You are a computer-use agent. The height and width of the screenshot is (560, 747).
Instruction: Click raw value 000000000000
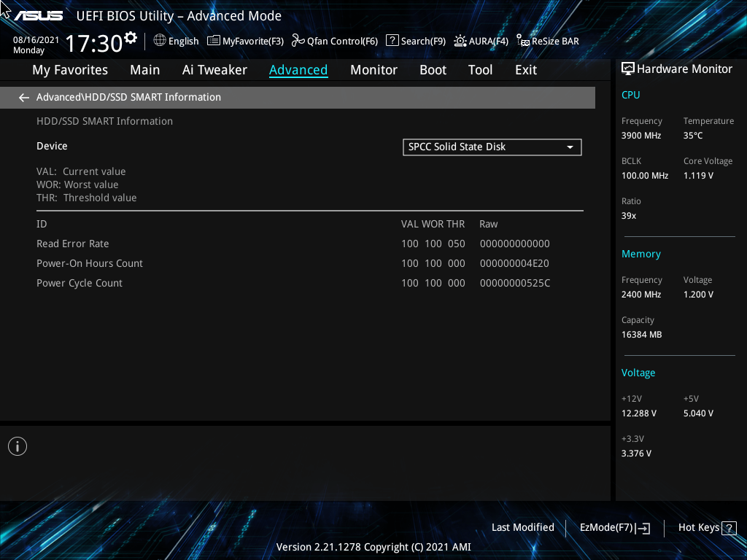pyautogui.click(x=514, y=244)
